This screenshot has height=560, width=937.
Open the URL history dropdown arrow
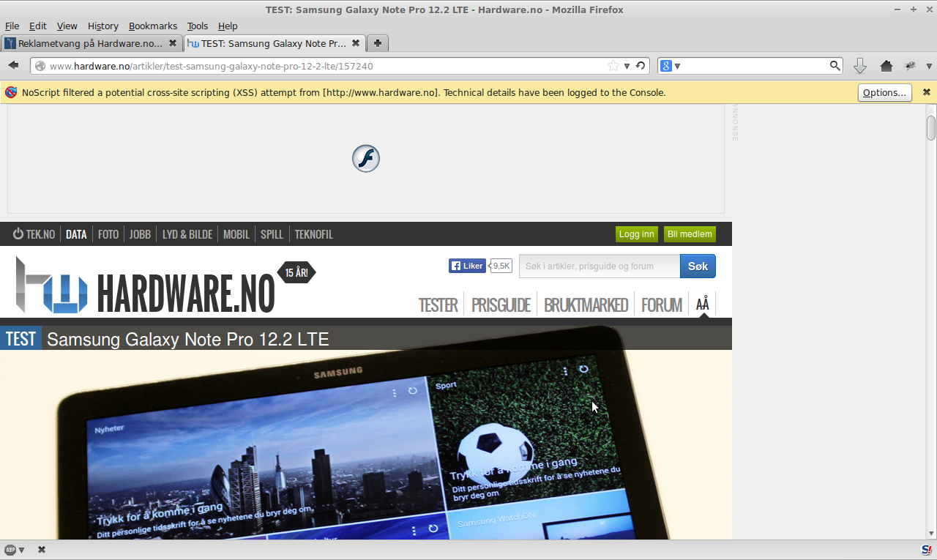pyautogui.click(x=627, y=66)
